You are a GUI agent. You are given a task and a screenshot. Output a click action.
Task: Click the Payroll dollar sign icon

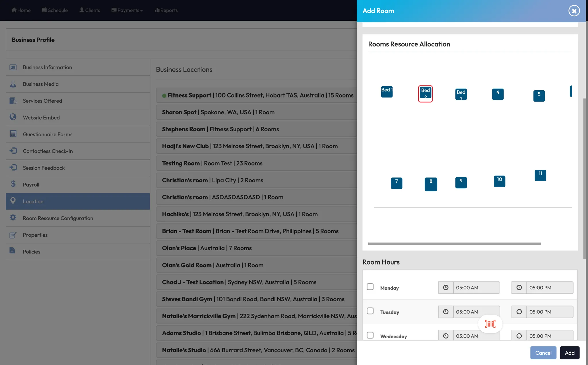13,184
